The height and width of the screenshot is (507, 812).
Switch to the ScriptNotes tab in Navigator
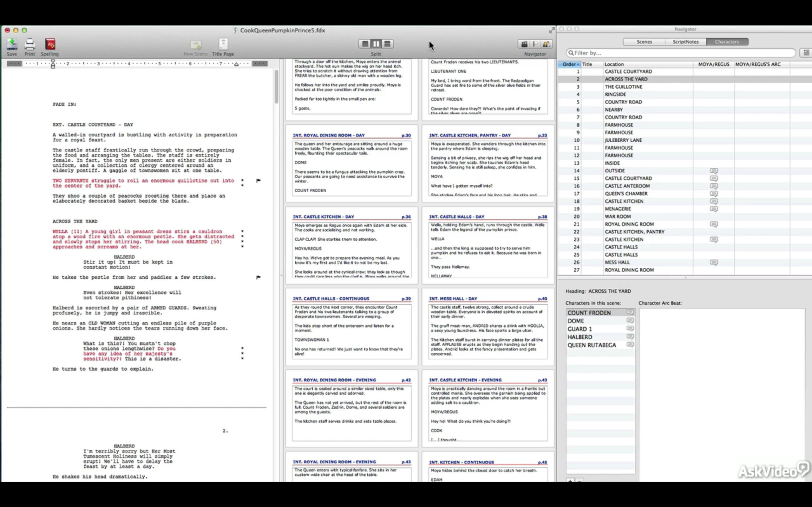coord(685,42)
